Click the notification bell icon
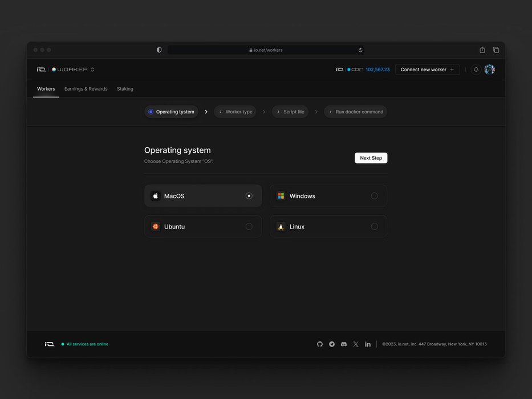The width and height of the screenshot is (532, 399). click(x=476, y=70)
